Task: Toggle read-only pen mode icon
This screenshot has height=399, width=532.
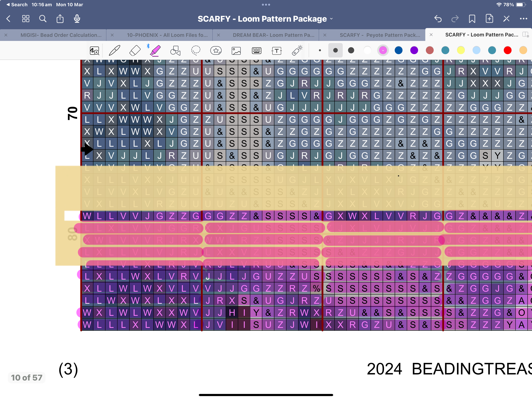Action: [506, 19]
